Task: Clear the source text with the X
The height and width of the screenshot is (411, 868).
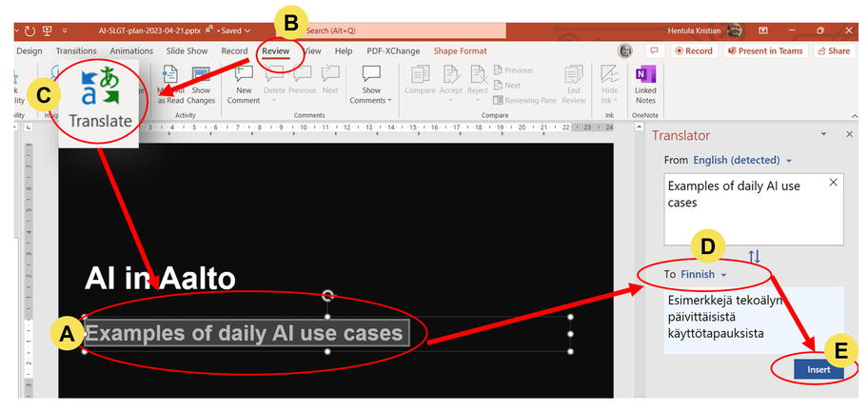Action: tap(834, 183)
